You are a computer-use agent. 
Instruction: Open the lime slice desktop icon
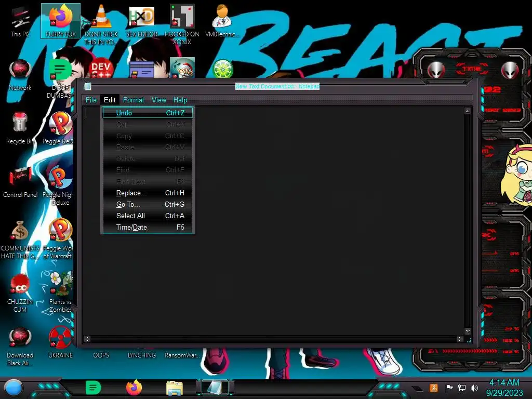[x=222, y=69]
